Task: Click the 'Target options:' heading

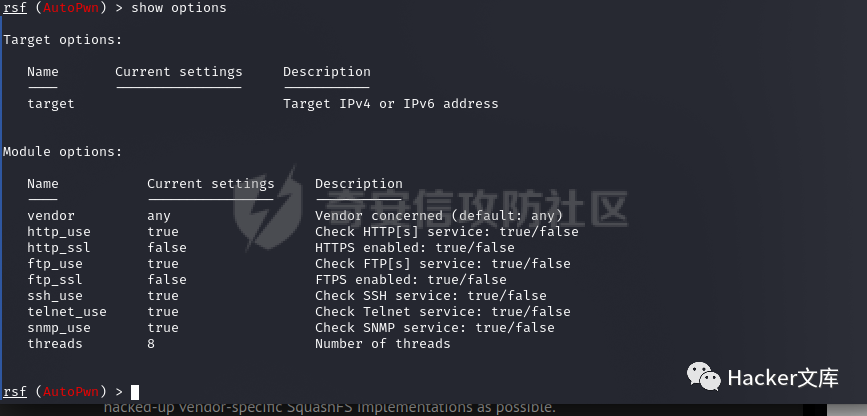Action: 62,40
